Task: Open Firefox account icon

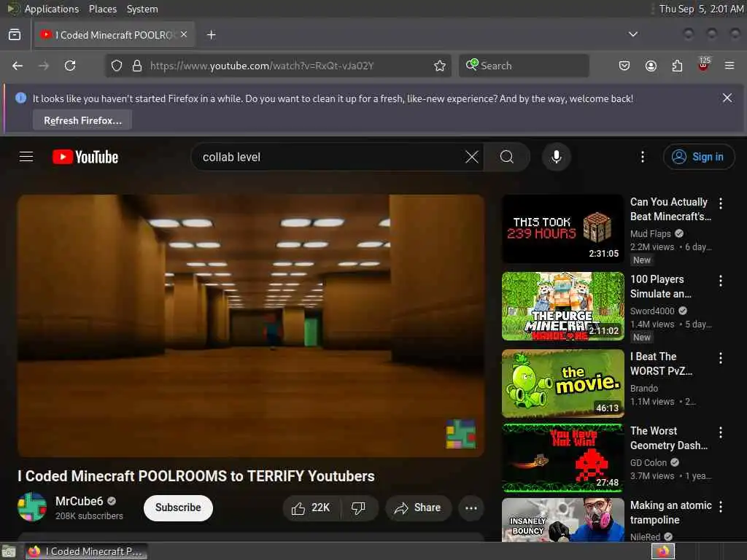Action: (x=651, y=66)
